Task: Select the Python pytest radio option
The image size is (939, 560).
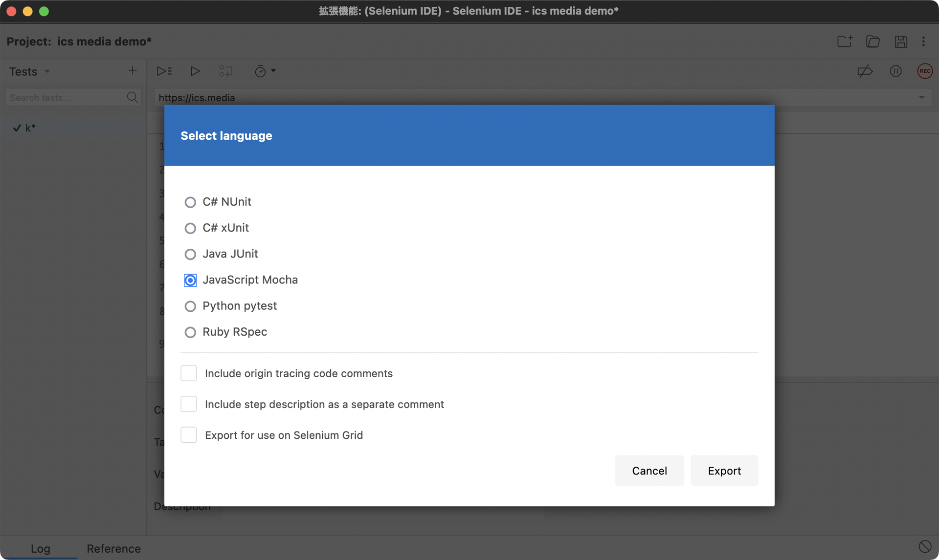Action: click(190, 306)
